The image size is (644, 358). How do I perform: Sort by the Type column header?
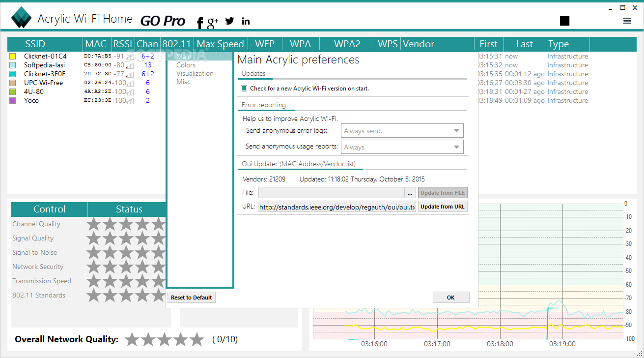point(559,44)
